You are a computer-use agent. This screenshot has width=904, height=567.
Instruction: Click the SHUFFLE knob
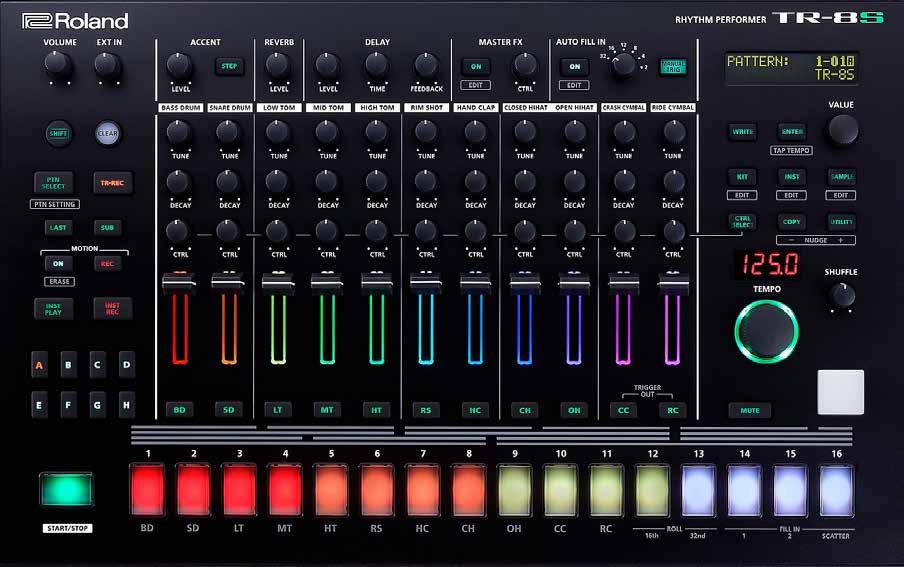[841, 296]
